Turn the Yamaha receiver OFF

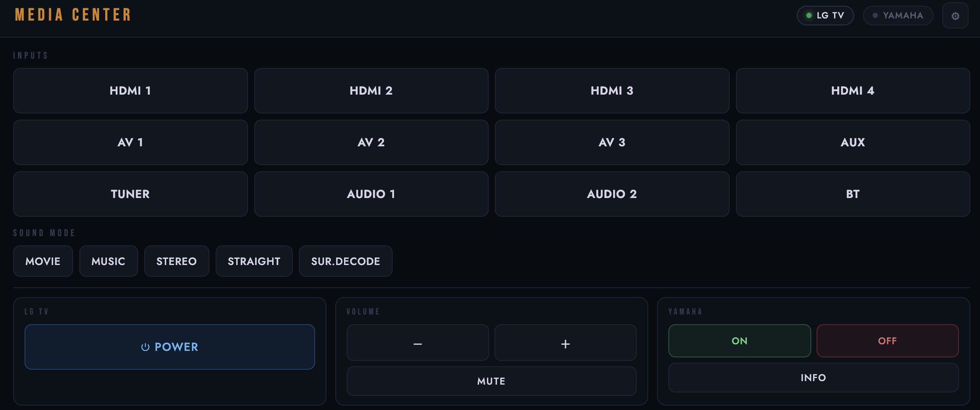point(887,341)
